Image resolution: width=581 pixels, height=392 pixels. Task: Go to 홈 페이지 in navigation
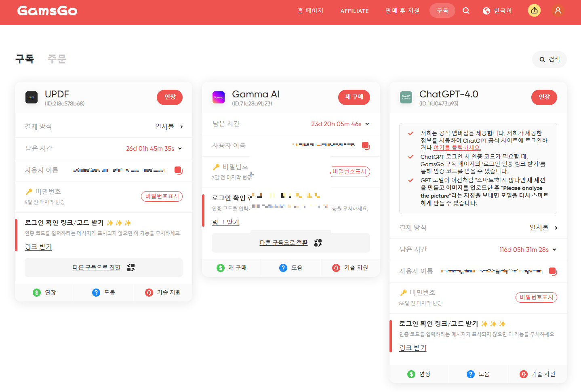(x=310, y=11)
